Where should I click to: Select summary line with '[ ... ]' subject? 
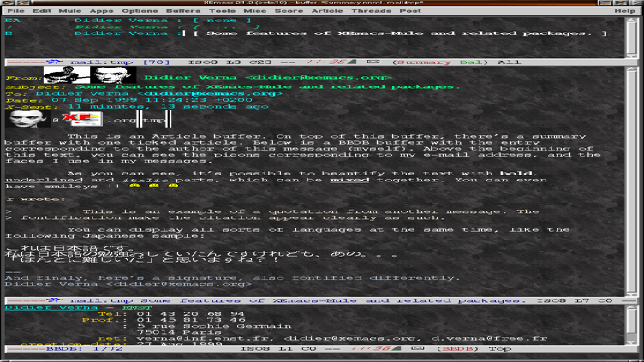(x=132, y=27)
